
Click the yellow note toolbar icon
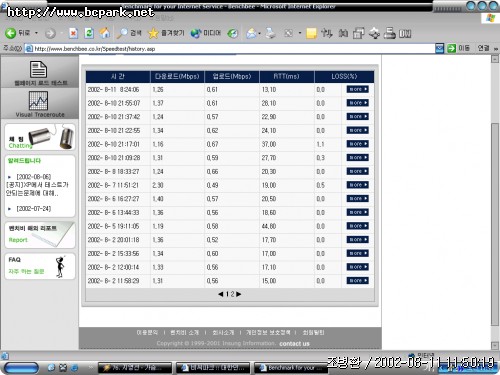click(x=311, y=33)
